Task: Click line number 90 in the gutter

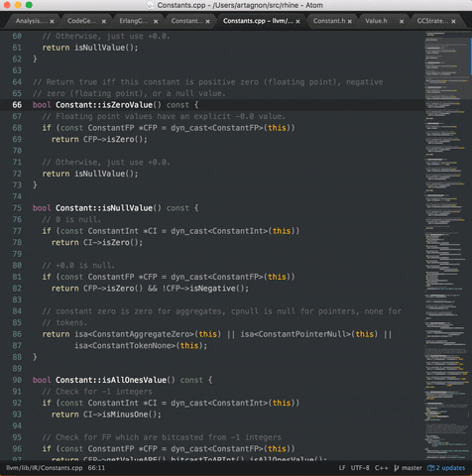Action: click(x=17, y=380)
